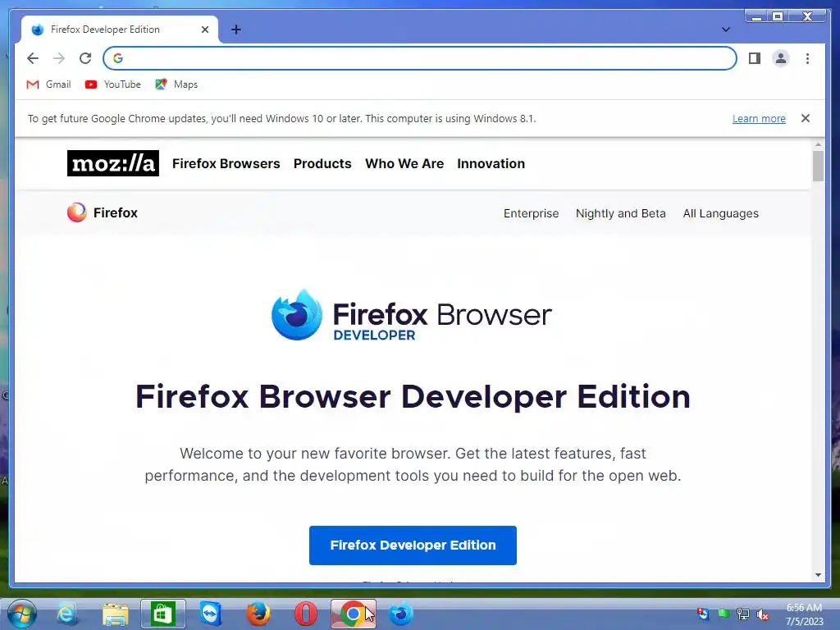This screenshot has height=630, width=840.
Task: Dismiss the Chrome update notification bar
Action: click(x=806, y=118)
